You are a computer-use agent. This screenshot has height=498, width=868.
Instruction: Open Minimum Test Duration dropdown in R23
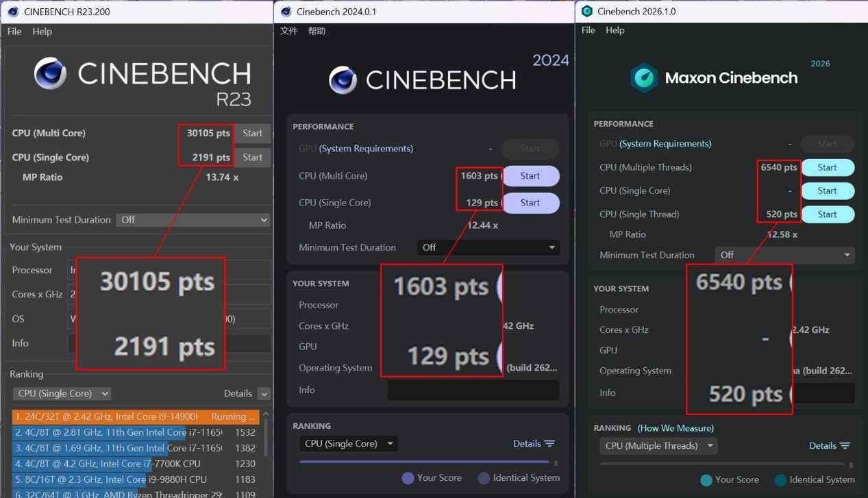coord(193,220)
